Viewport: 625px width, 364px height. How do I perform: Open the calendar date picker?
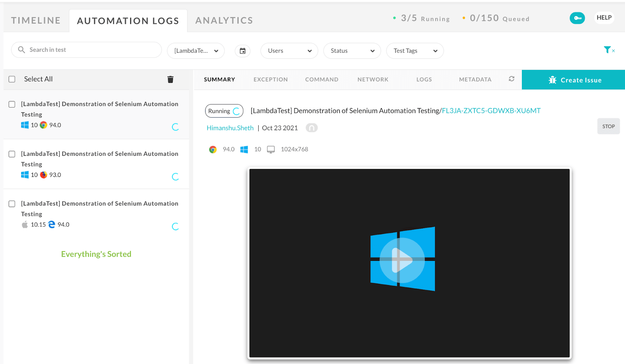coord(242,51)
